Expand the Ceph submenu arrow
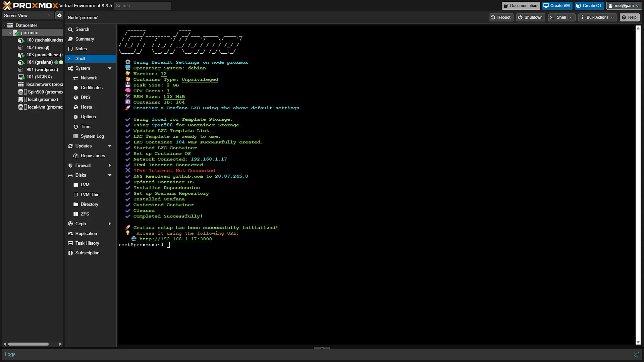644x362 pixels. (110, 224)
